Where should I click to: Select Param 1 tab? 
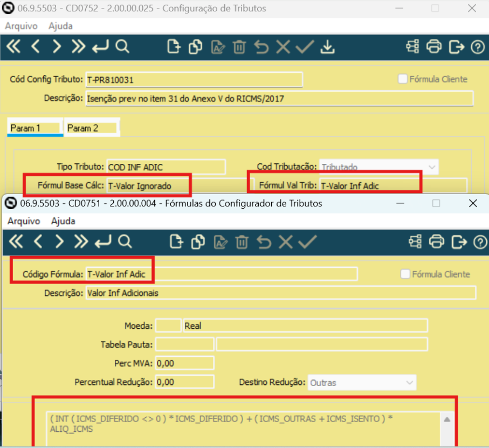tap(35, 128)
